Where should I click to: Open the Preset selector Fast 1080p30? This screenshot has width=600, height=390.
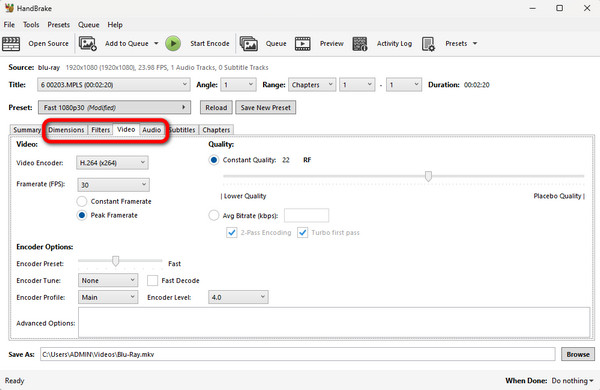114,108
